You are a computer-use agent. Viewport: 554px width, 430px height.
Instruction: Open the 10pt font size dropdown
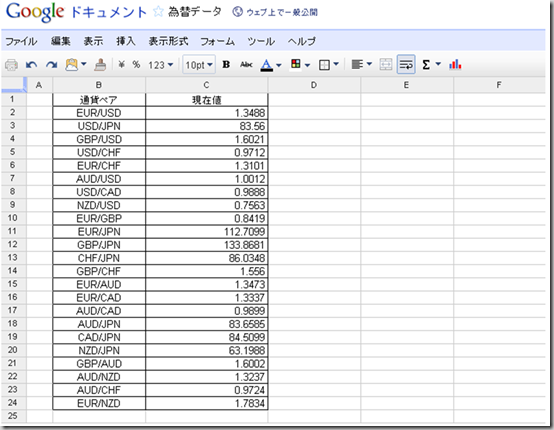(x=199, y=65)
